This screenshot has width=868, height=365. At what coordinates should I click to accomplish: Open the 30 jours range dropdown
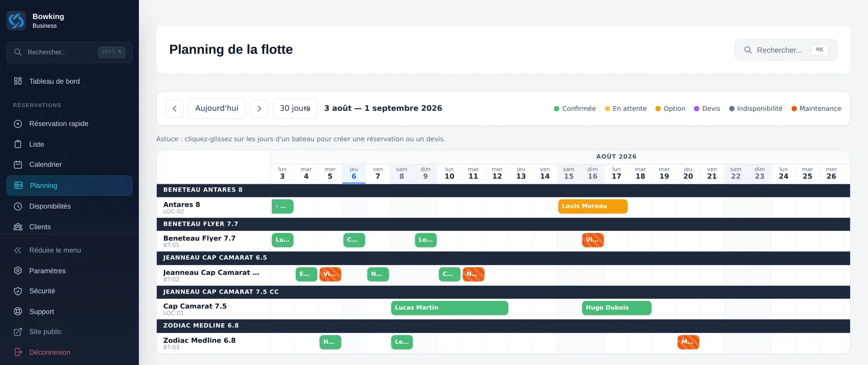click(295, 109)
